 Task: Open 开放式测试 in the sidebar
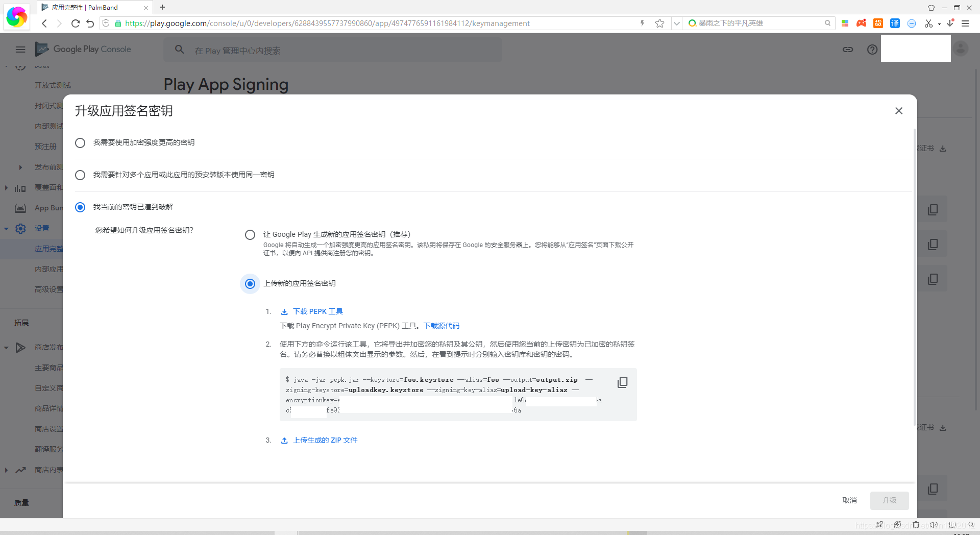pos(53,85)
